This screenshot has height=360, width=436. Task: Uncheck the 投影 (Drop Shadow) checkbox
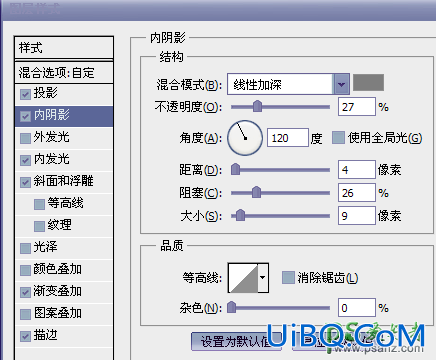coord(25,94)
